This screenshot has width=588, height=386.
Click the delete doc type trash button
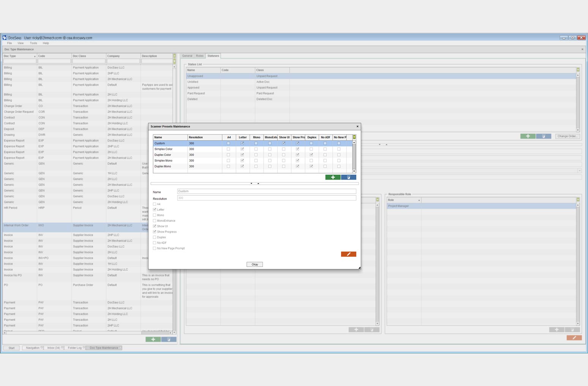[169, 339]
